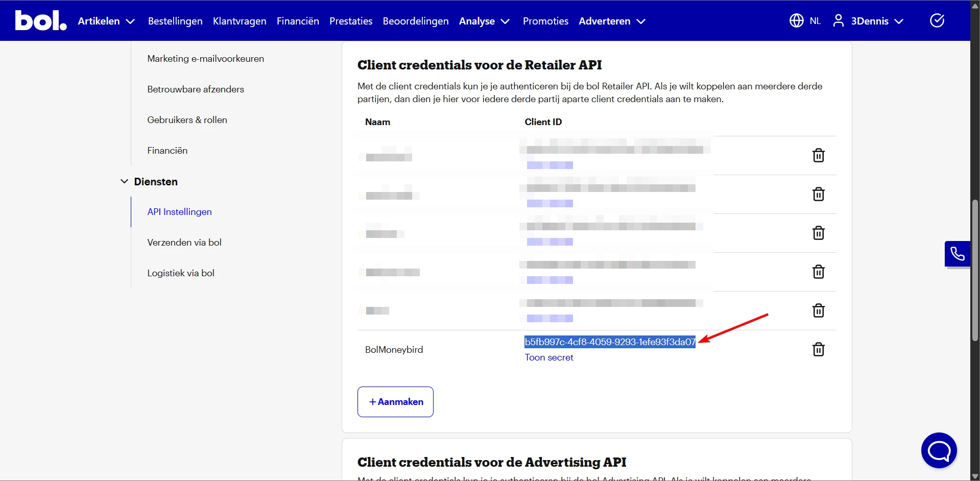980x481 pixels.
Task: Collapse the Diensten section in the sidebar
Action: 124,181
